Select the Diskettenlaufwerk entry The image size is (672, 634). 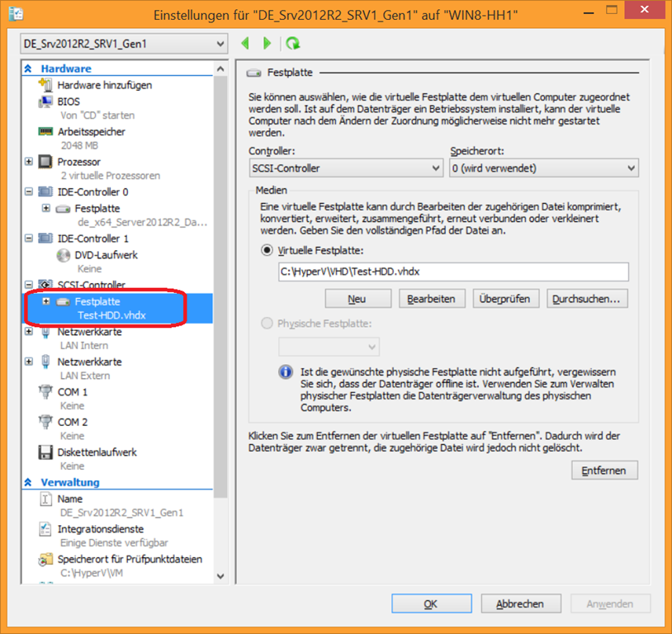97,452
